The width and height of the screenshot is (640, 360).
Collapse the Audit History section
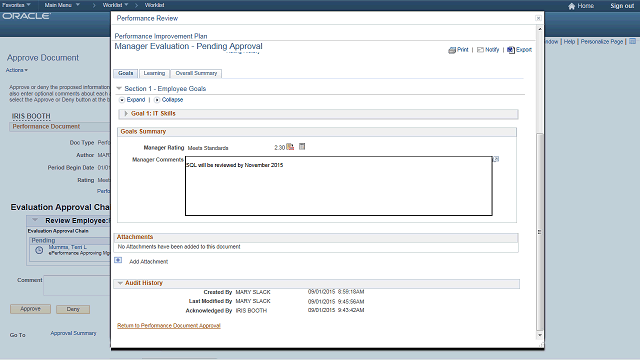coord(120,283)
